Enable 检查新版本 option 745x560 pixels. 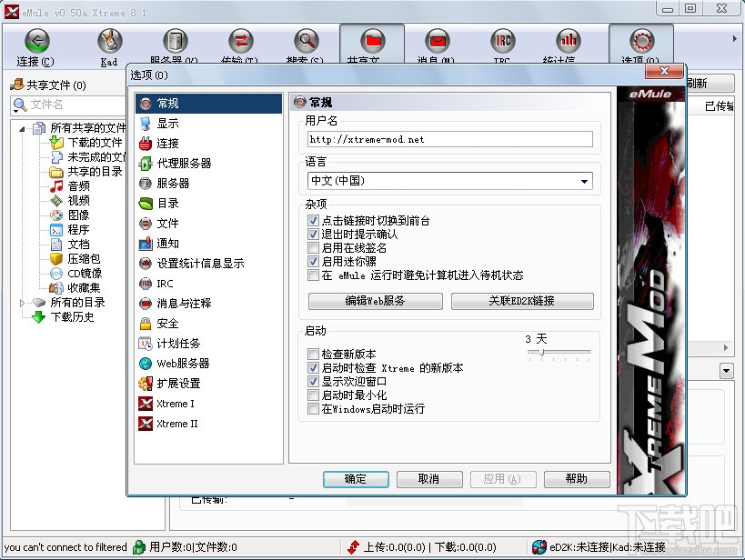pos(314,354)
